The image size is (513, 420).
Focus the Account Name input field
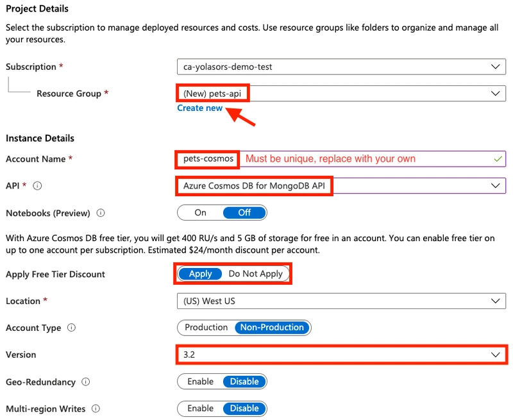click(x=341, y=159)
